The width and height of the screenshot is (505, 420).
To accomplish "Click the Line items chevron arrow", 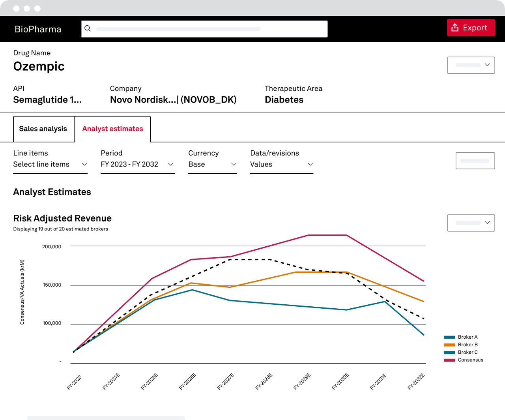I will (x=84, y=164).
